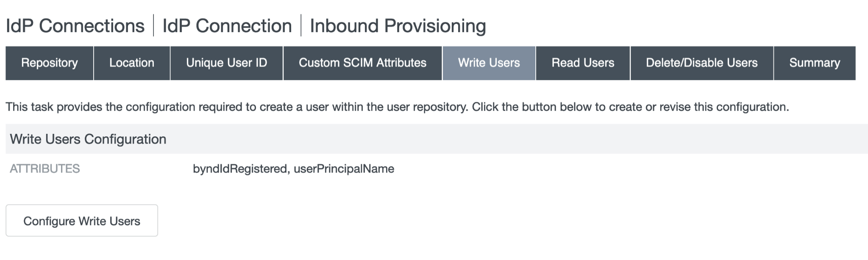The height and width of the screenshot is (260, 868).
Task: Click the Write Users Configuration section header
Action: click(88, 139)
